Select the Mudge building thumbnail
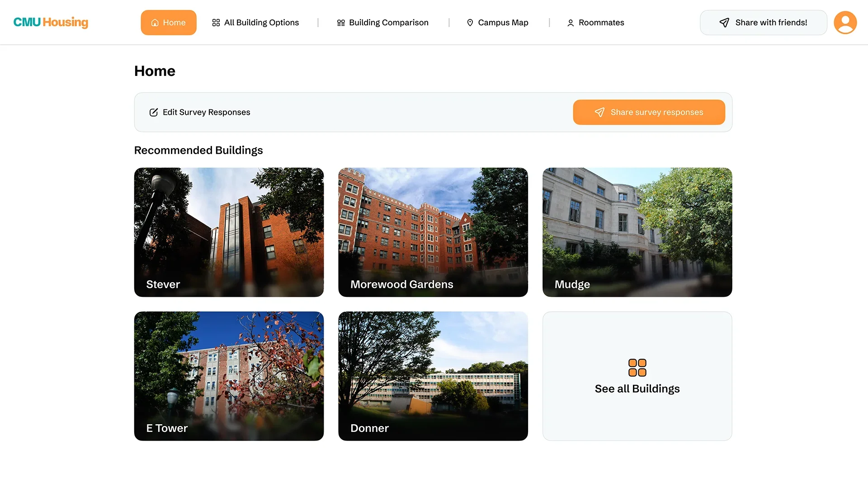Screen dimensions: 868x488 [637, 232]
